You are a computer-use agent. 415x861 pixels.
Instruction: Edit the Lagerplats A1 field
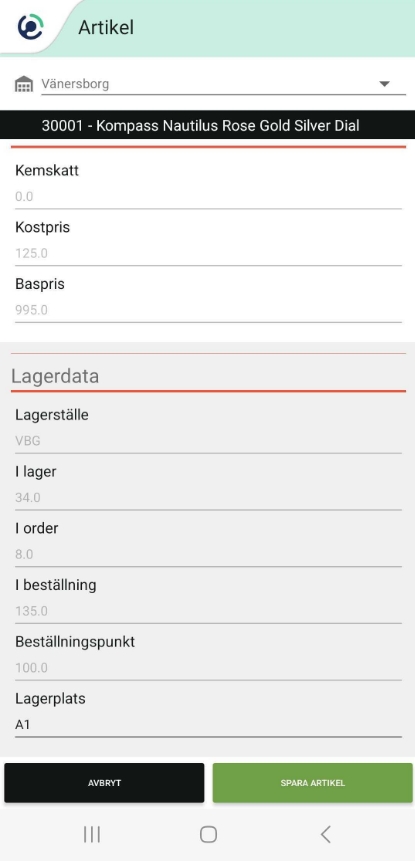[x=208, y=725]
